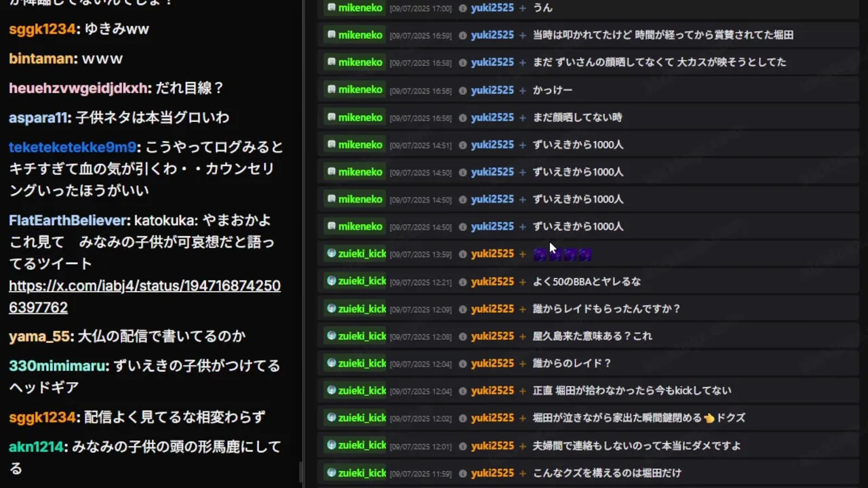Image resolution: width=868 pixels, height=488 pixels.
Task: Click message よく50のBBAとヤレるな
Action: (587, 281)
